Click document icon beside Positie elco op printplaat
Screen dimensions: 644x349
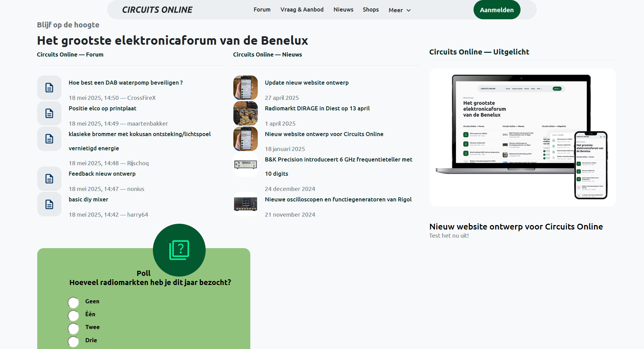(49, 113)
